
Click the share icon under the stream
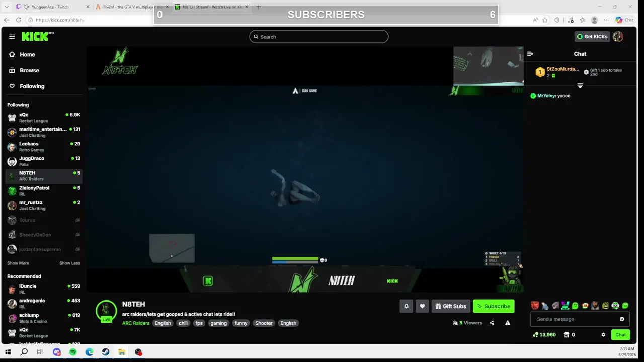click(492, 323)
